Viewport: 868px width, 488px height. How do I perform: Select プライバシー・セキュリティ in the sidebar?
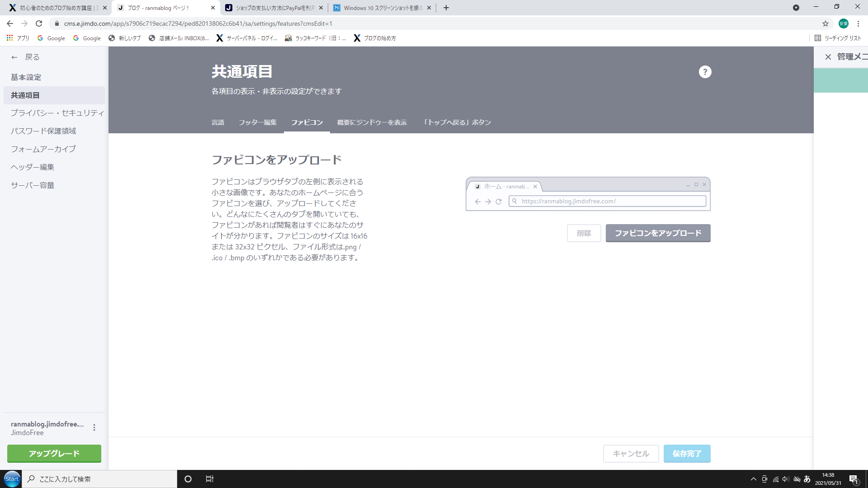[57, 113]
